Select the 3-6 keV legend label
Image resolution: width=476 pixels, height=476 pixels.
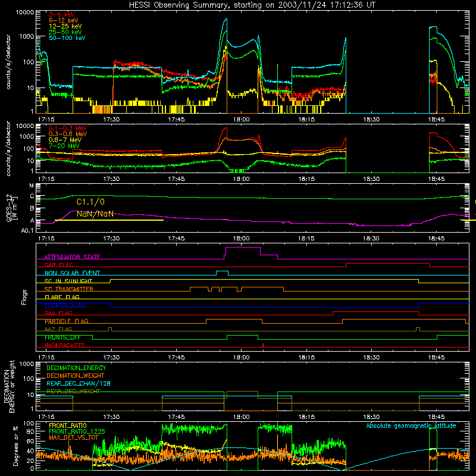(x=61, y=14)
